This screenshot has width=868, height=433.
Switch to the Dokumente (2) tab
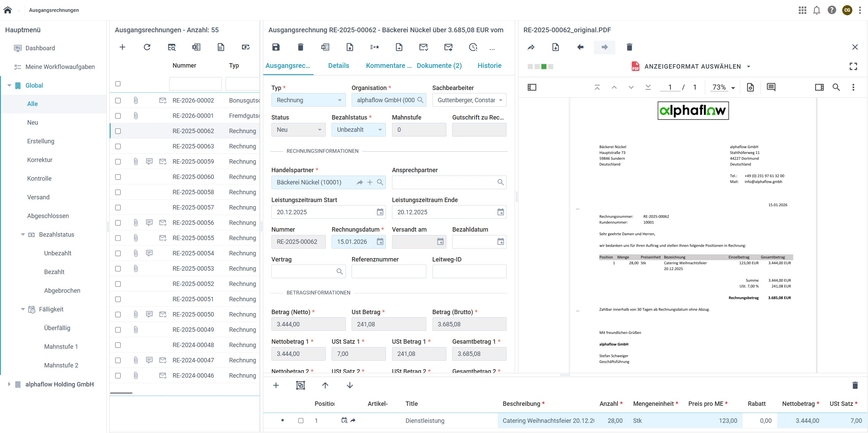[x=439, y=66]
